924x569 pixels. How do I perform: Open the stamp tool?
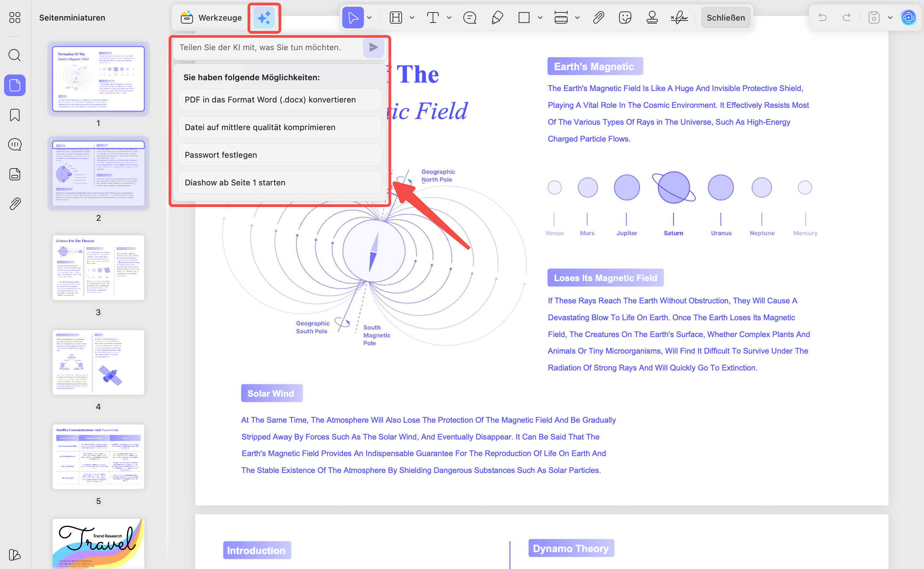[652, 17]
